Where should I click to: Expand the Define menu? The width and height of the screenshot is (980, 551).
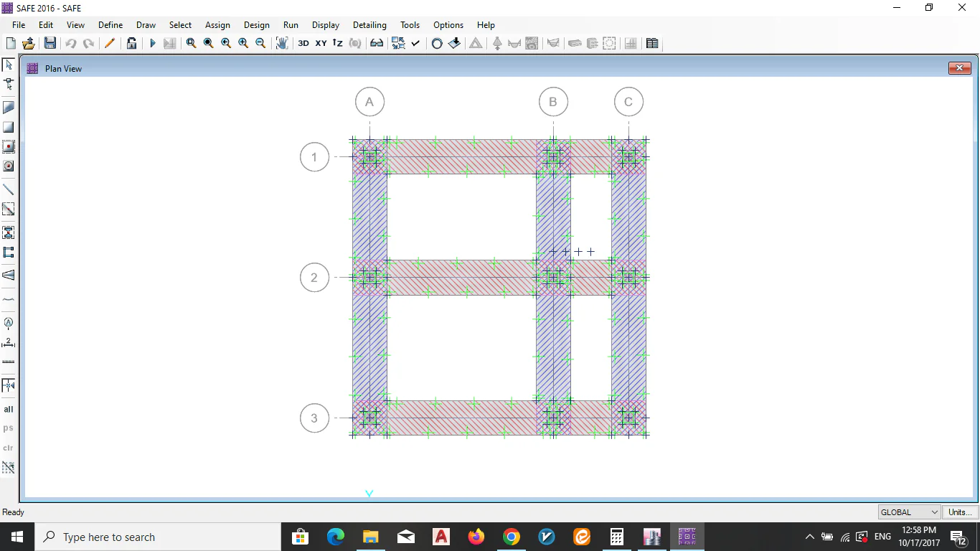tap(110, 25)
